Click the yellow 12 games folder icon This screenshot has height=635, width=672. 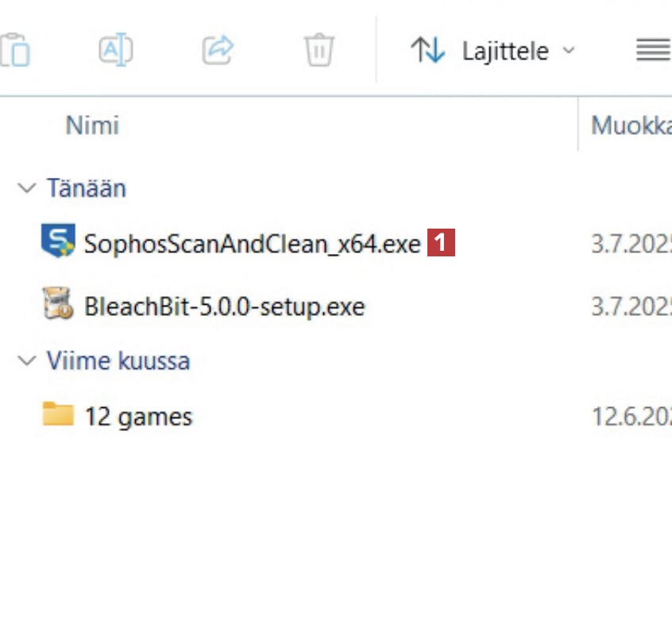(58, 414)
